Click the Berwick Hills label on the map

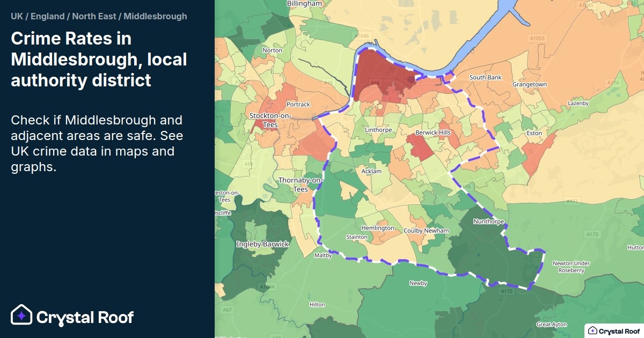coord(433,131)
